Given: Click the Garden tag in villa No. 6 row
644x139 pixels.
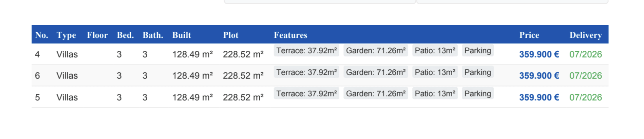Looking at the screenshot, I should 376,72.
